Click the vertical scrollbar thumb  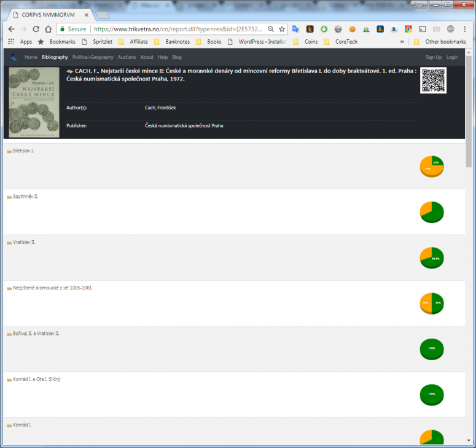tap(469, 111)
